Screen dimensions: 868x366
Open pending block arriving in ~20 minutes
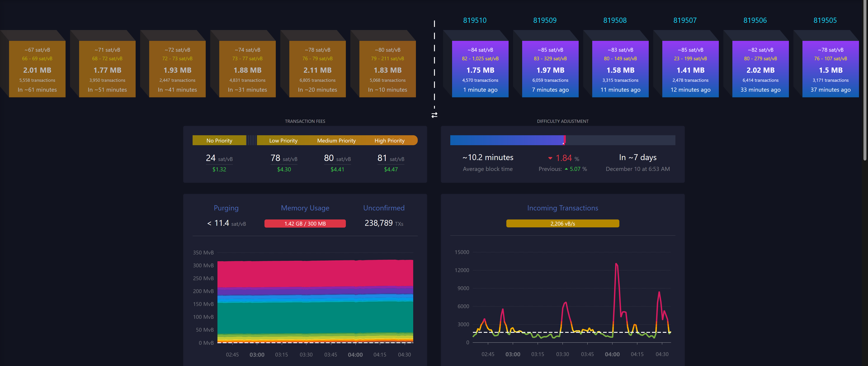(317, 69)
